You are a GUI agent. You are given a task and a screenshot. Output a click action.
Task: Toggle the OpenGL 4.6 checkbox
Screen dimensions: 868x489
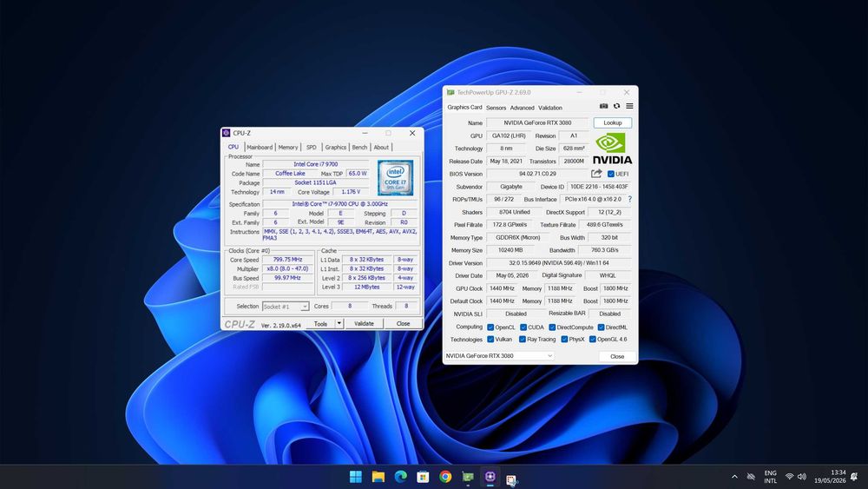tap(592, 339)
